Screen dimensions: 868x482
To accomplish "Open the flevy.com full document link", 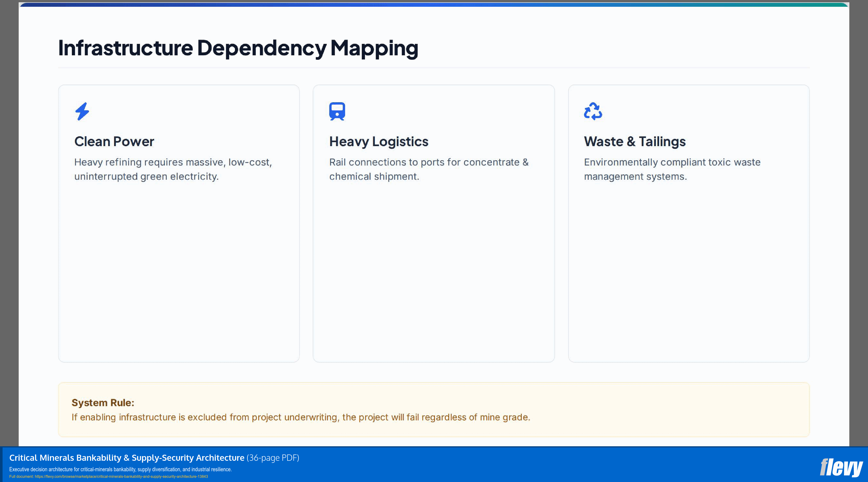I will (121, 477).
